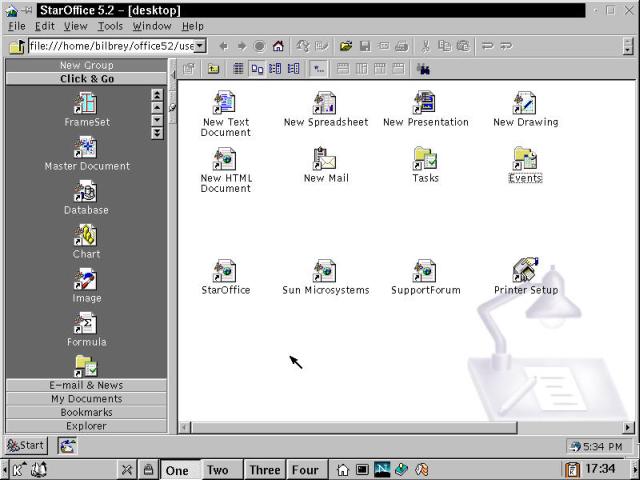640x480 pixels.
Task: Expand the E-mail & News group
Action: pos(86,385)
